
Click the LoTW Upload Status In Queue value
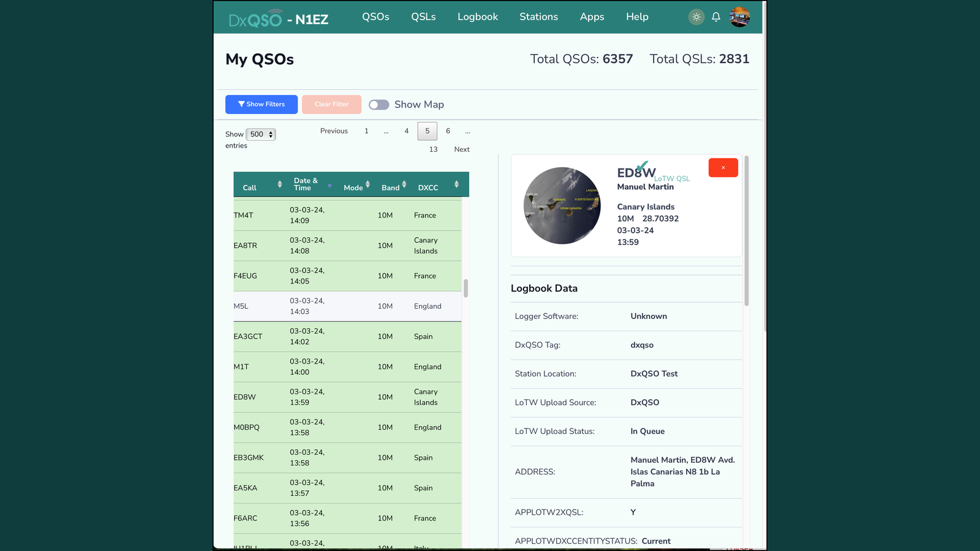(647, 431)
